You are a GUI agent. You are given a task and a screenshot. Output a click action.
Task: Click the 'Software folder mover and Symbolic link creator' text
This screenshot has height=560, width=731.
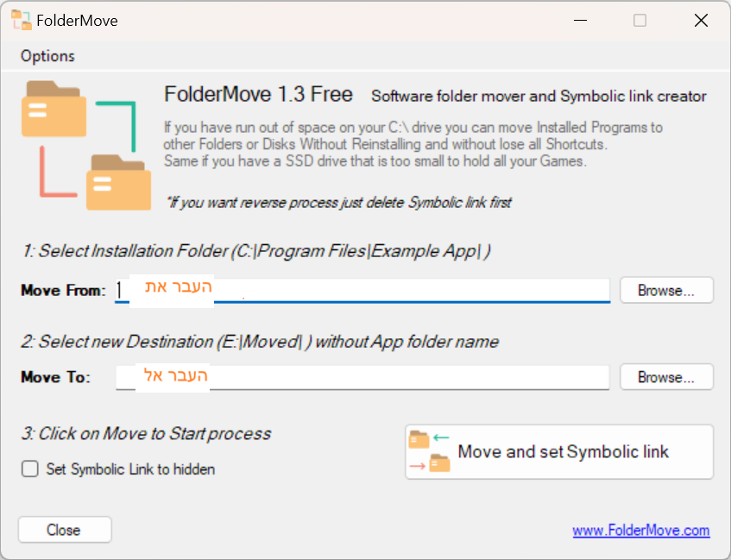pyautogui.click(x=539, y=96)
